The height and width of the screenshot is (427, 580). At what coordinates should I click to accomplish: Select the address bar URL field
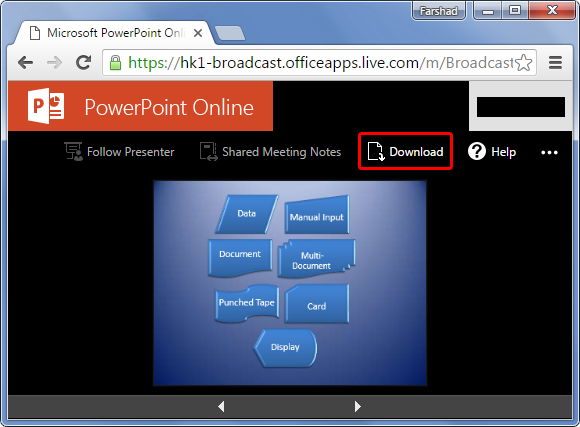(320, 63)
